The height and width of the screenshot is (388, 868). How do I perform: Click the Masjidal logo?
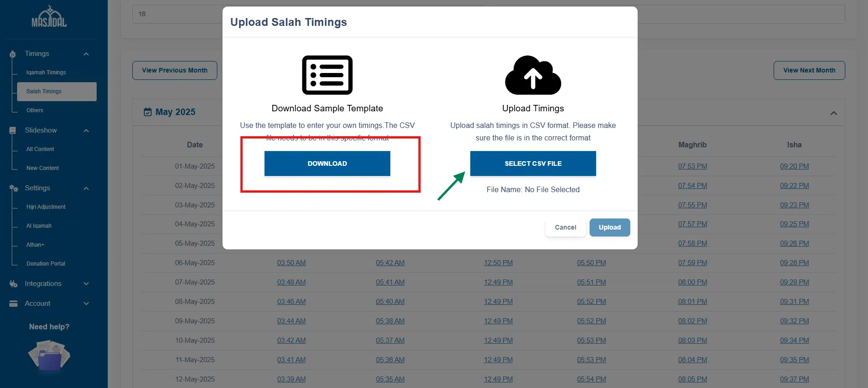pos(49,17)
